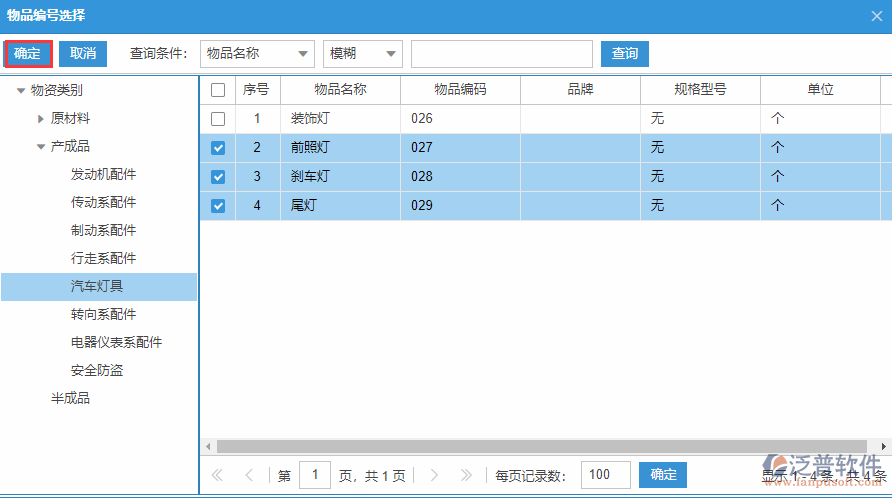Select 安全防盗 category in tree
The height and width of the screenshot is (498, 892).
point(97,371)
